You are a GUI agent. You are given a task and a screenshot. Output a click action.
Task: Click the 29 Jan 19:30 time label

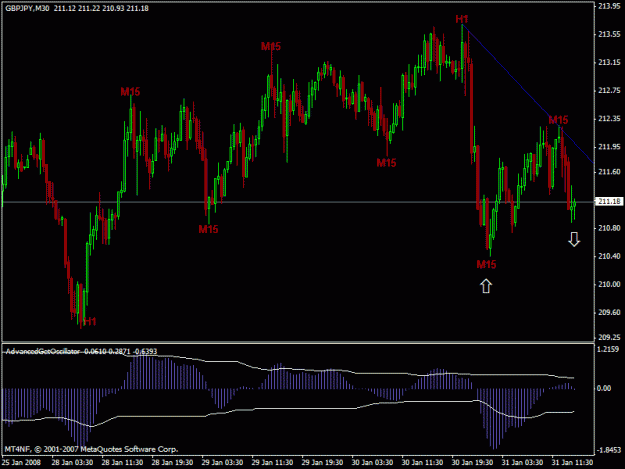[x=322, y=462]
